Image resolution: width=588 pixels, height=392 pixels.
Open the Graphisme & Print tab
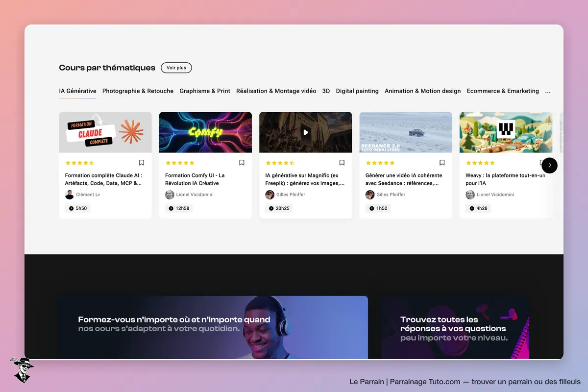tap(205, 91)
